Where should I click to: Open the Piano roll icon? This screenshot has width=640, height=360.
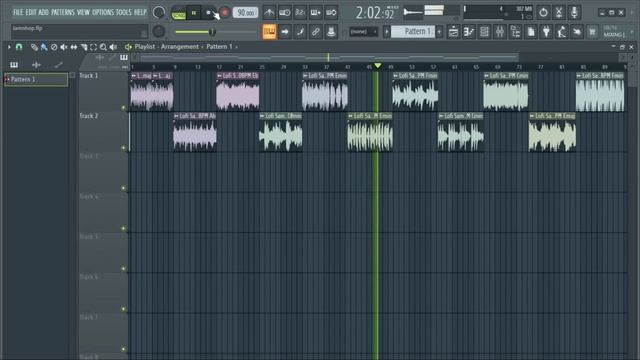click(469, 31)
